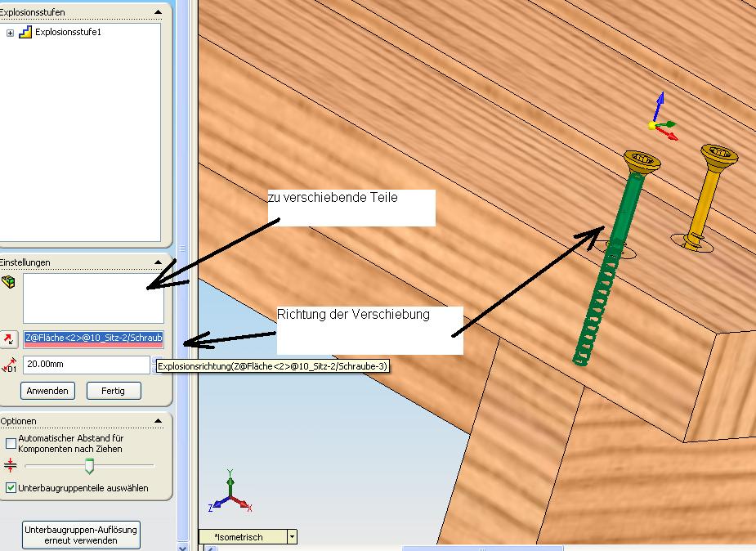Click the Fertig button
756x551 pixels.
[x=114, y=391]
